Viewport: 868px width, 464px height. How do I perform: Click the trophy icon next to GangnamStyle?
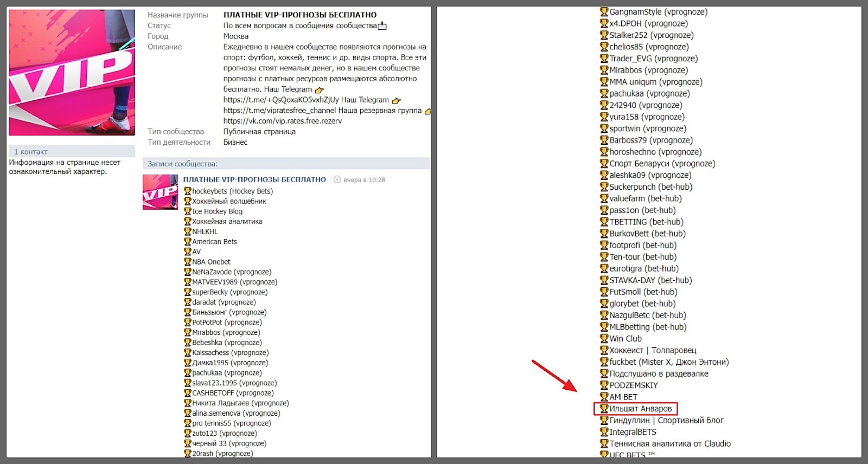pyautogui.click(x=604, y=12)
